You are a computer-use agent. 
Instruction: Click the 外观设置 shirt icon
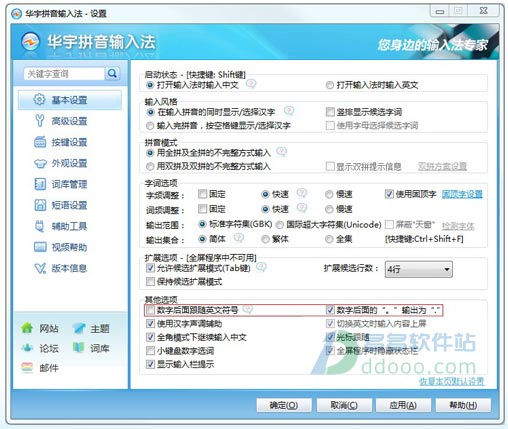40,163
